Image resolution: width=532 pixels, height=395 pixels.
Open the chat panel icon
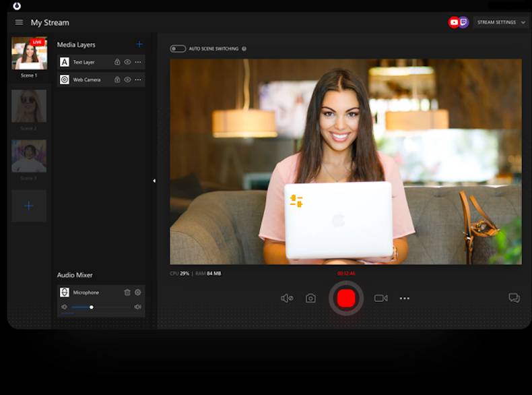(514, 298)
